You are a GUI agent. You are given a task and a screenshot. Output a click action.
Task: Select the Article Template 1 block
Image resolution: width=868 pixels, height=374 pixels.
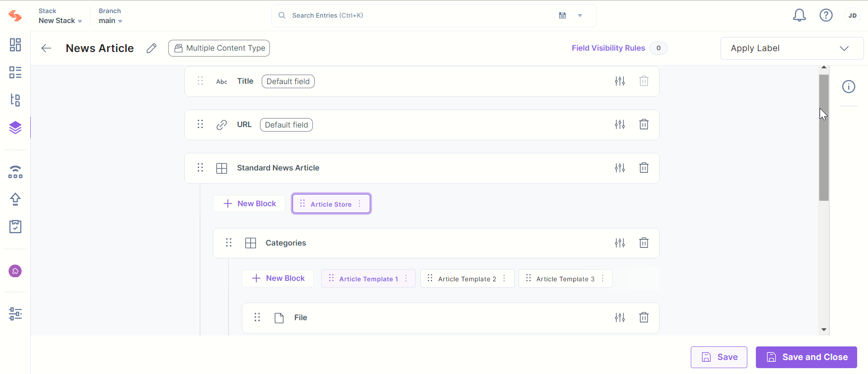tap(368, 279)
